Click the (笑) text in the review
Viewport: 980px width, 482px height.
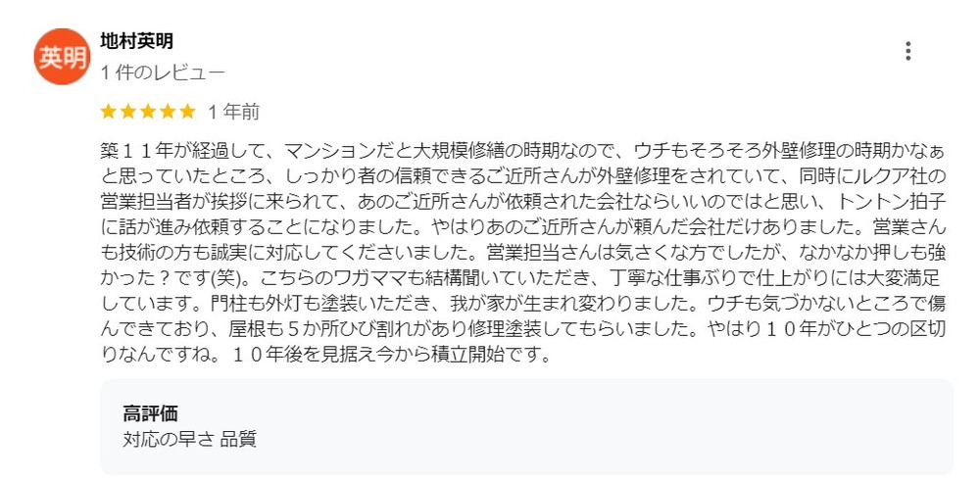228,277
